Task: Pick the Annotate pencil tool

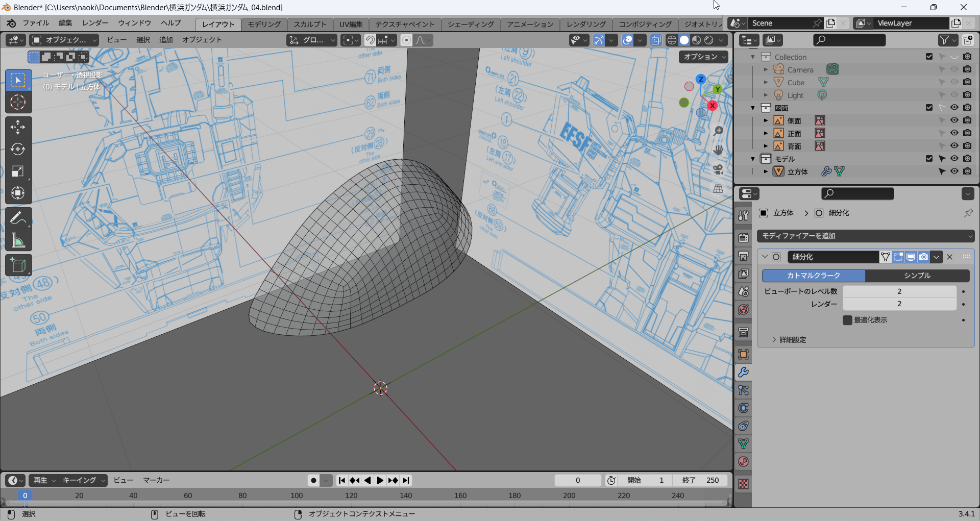Action: 18,218
